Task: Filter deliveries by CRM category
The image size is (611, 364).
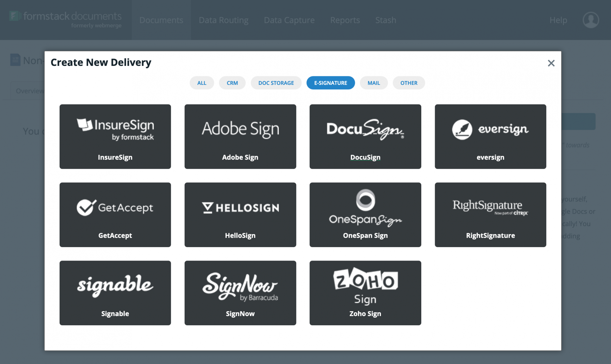Action: point(232,83)
